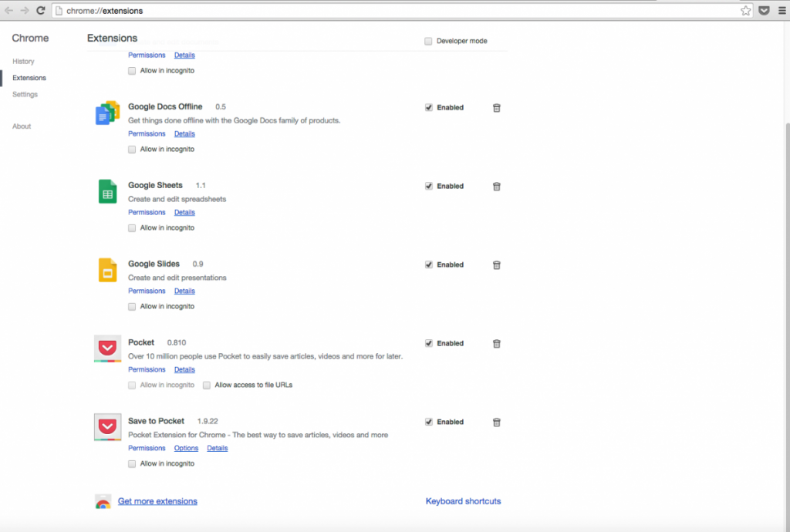Image resolution: width=790 pixels, height=532 pixels.
Task: Enable Developer mode checkbox
Action: pos(428,42)
